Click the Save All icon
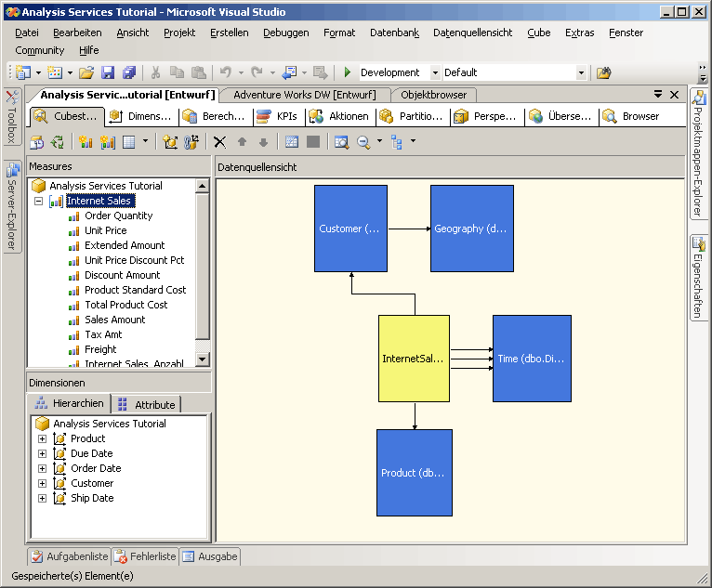The width and height of the screenshot is (712, 588). point(129,72)
